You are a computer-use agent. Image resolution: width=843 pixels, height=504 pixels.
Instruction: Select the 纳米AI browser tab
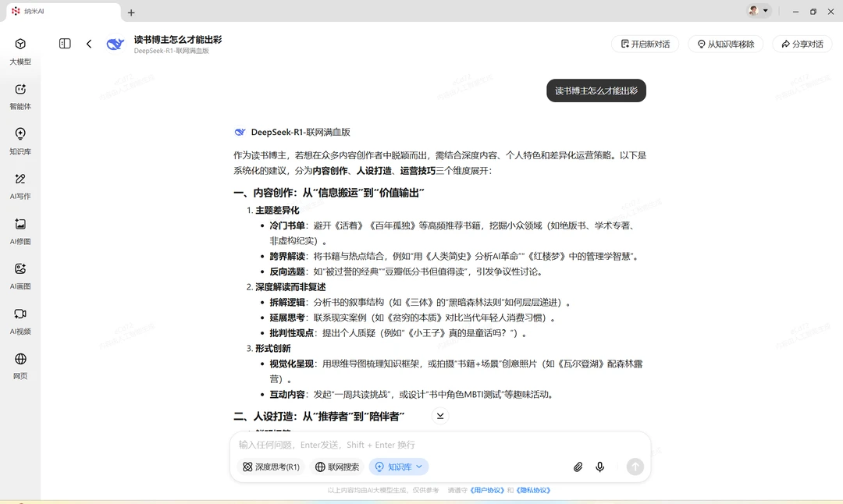tap(63, 11)
